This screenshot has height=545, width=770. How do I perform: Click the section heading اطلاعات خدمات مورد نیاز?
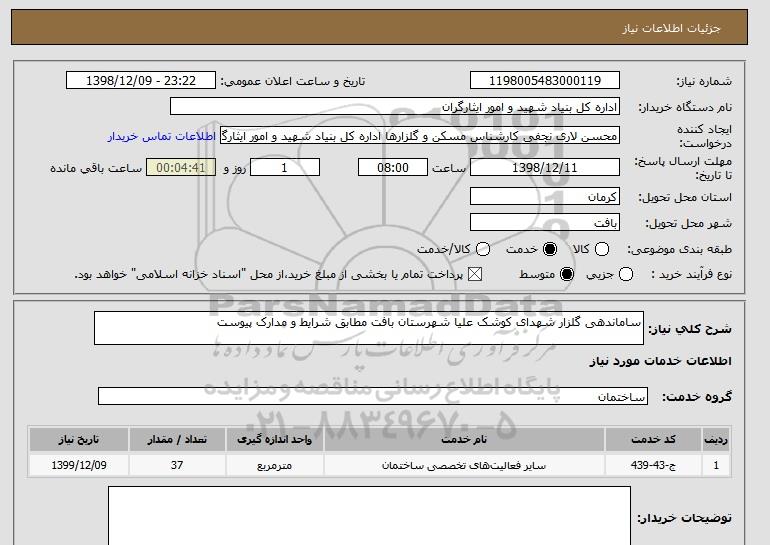point(660,361)
